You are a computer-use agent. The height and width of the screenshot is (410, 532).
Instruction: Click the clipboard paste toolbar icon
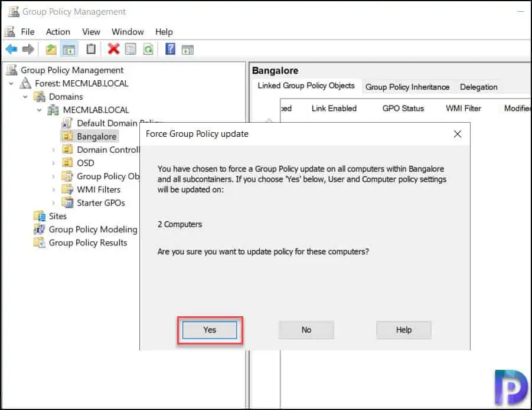pos(91,49)
